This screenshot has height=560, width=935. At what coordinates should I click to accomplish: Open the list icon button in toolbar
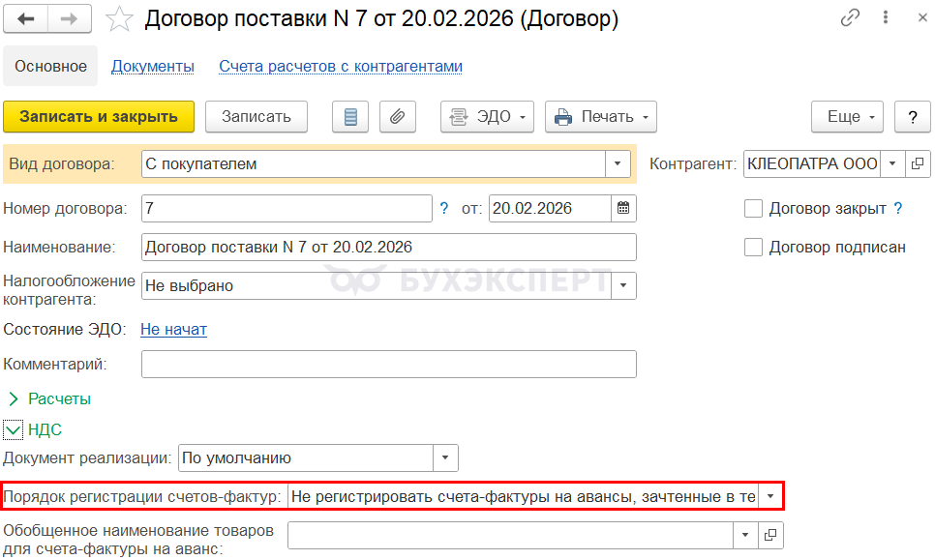coord(350,117)
